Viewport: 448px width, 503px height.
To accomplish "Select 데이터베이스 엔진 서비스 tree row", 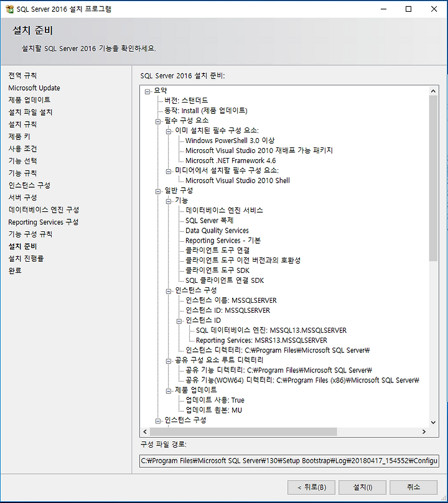I will (x=224, y=210).
